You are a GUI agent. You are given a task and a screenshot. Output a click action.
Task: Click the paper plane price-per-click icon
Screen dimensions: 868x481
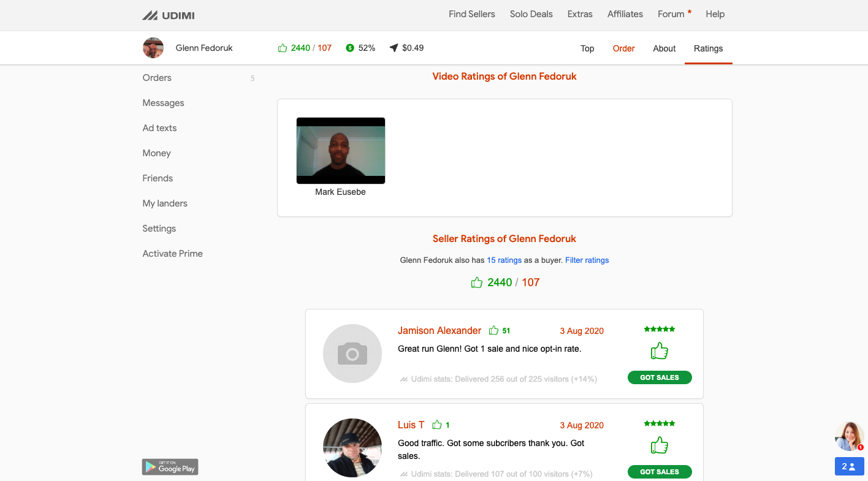394,48
